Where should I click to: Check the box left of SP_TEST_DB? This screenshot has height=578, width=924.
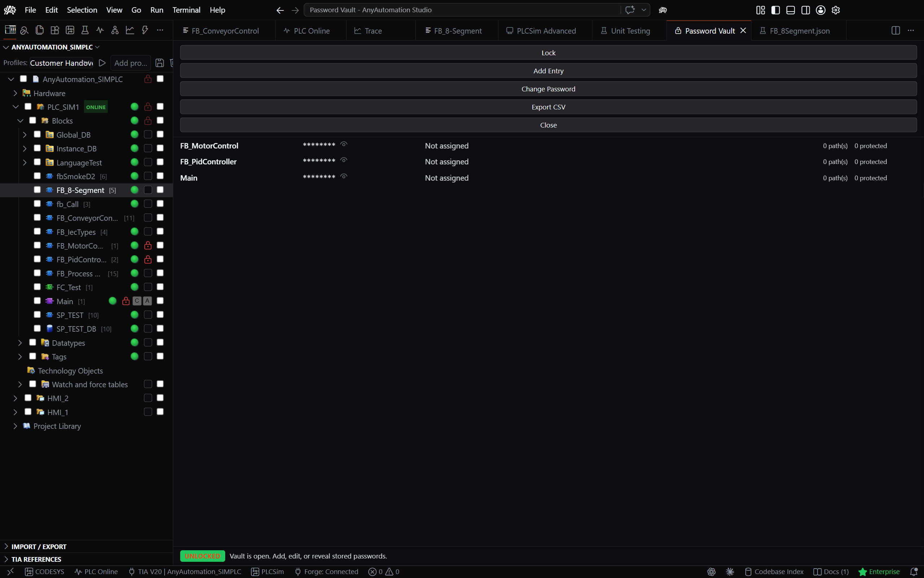tap(37, 328)
